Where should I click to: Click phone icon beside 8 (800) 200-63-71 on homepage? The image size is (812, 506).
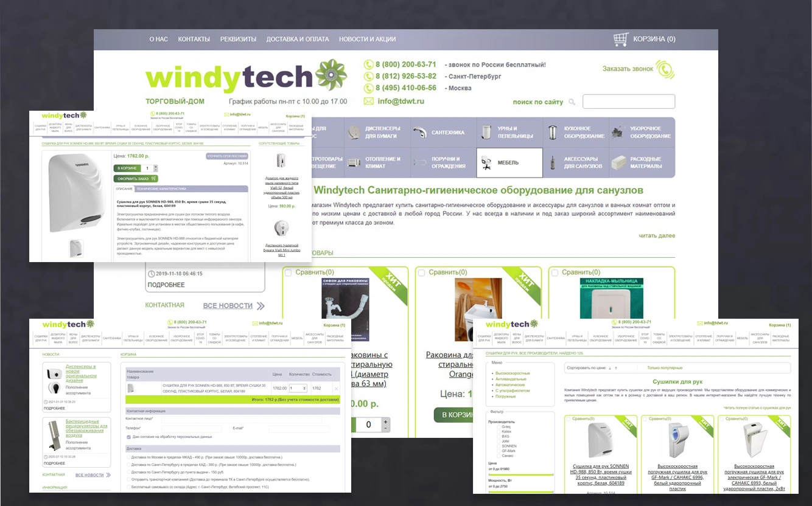click(368, 64)
